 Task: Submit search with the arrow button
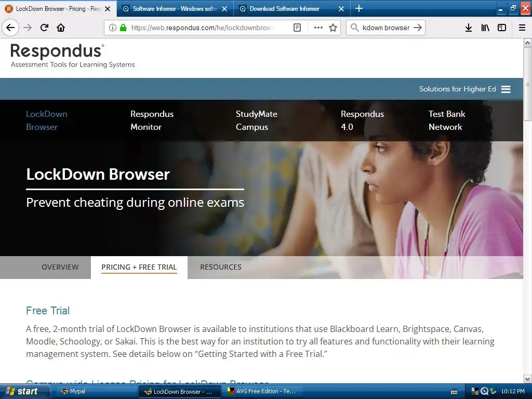click(x=418, y=28)
